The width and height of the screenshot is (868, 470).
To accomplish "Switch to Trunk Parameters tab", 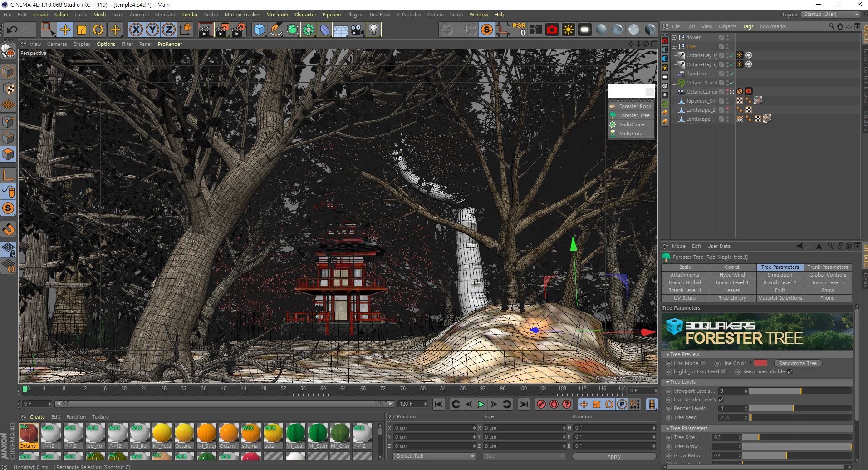I will coord(827,267).
